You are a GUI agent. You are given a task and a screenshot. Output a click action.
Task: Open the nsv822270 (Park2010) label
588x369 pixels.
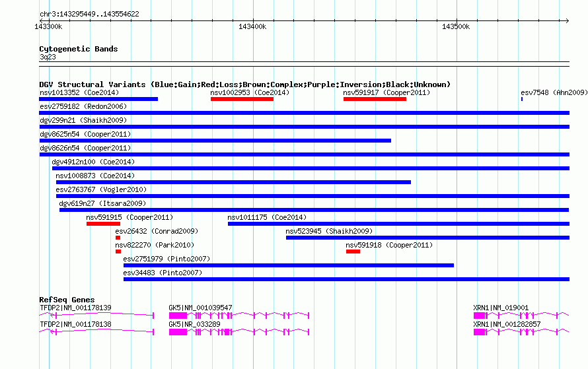tap(155, 245)
